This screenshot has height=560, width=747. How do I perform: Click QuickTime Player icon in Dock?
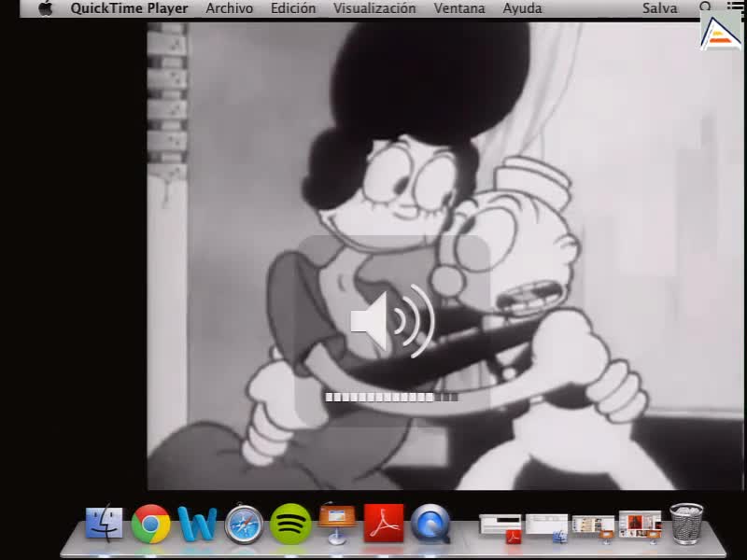(430, 524)
